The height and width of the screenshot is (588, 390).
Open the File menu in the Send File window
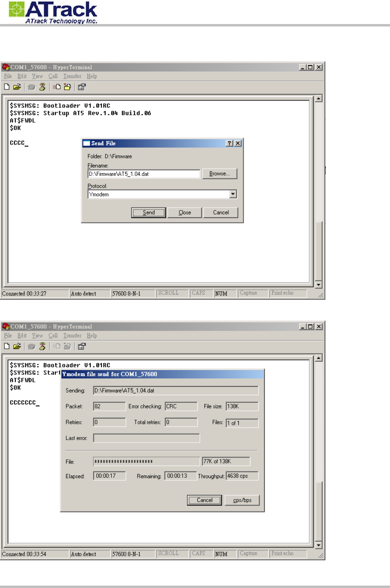pos(8,76)
